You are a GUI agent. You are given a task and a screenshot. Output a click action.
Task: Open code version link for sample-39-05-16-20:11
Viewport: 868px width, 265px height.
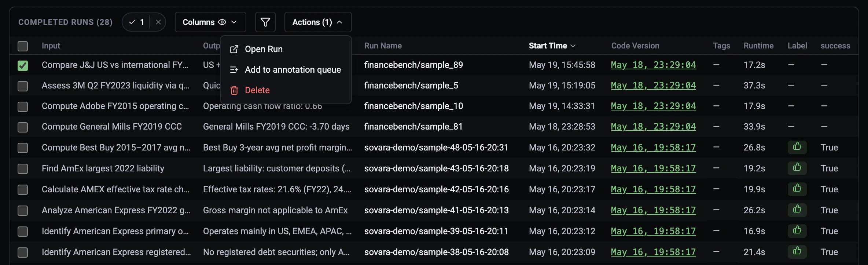[x=653, y=231]
